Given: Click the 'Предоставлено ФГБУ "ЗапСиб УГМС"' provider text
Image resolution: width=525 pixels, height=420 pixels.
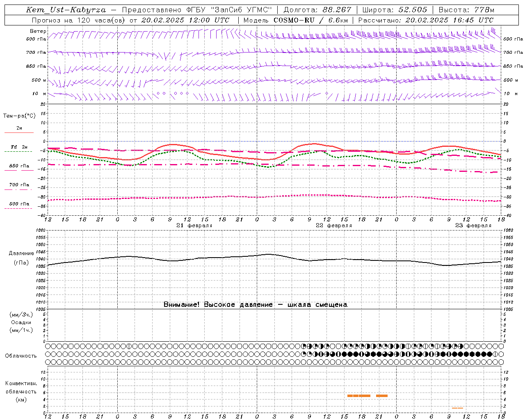Looking at the screenshot, I should click(x=197, y=10).
